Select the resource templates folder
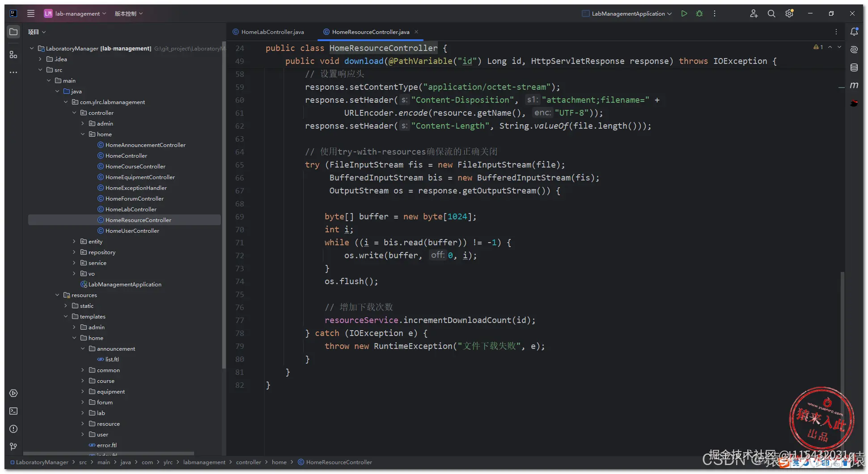 coord(108,424)
